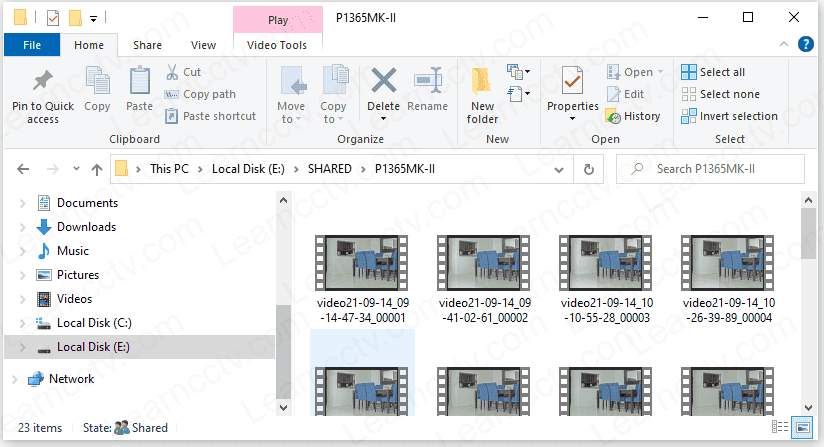Open the File menu tab

32,45
